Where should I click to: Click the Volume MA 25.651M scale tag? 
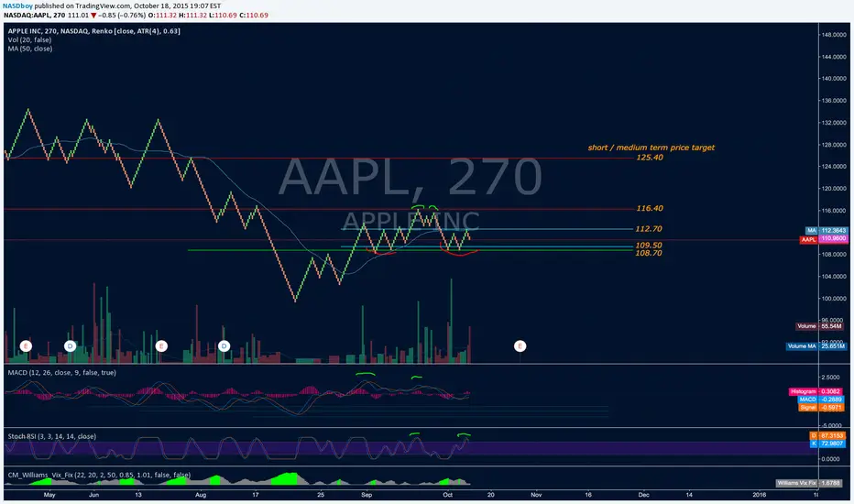816,346
